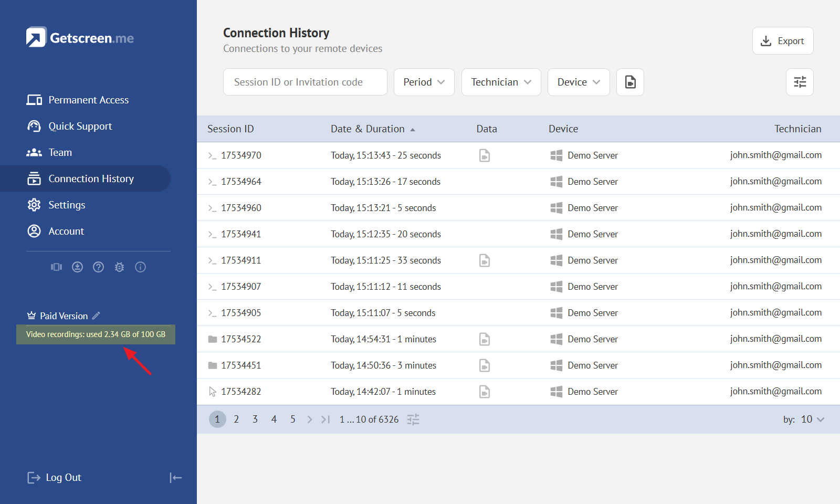Open recording file for session 17534970

[484, 155]
